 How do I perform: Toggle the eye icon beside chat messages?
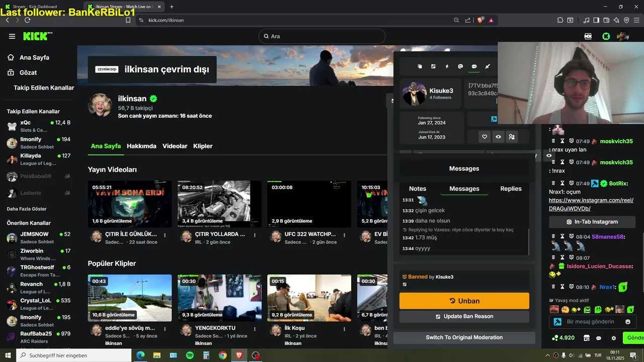(x=549, y=156)
